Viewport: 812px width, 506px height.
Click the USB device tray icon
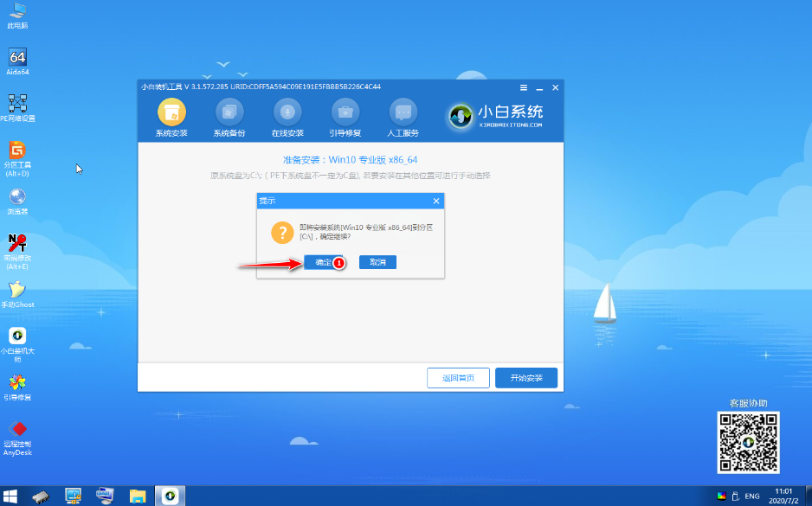pyautogui.click(x=735, y=496)
